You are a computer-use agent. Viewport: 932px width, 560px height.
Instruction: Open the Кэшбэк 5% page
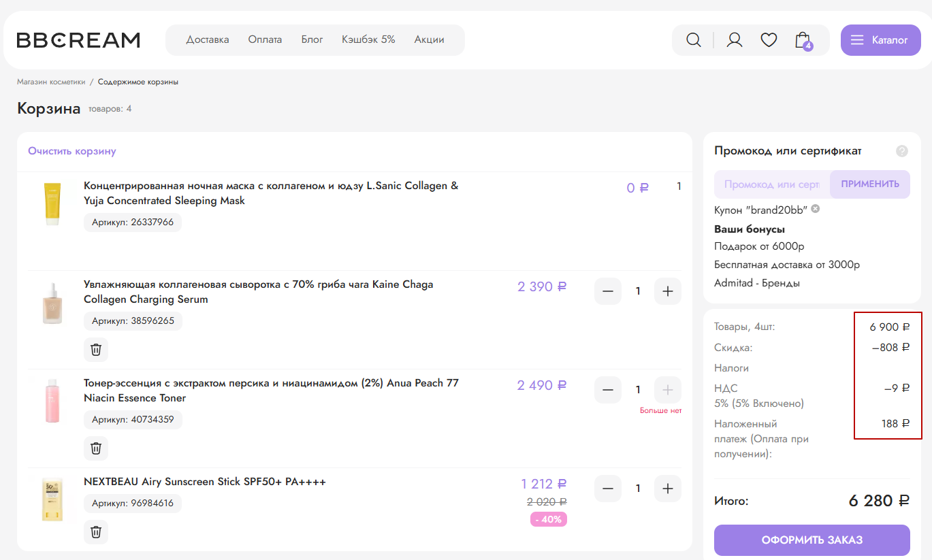tap(368, 39)
